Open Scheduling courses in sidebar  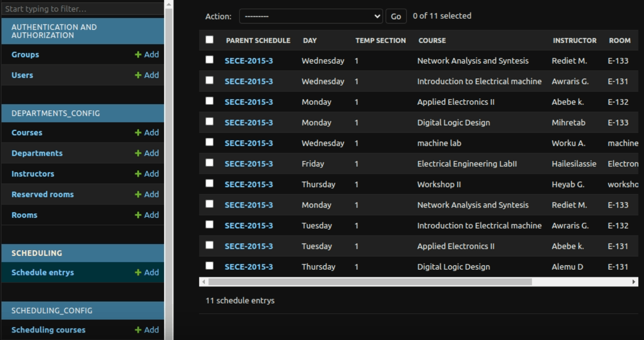(x=49, y=330)
